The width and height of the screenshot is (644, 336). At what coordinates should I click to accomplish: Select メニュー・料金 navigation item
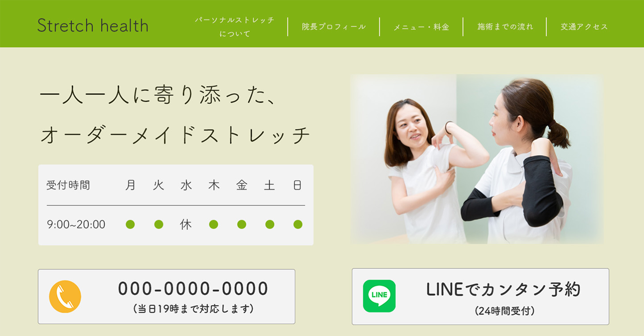click(422, 27)
